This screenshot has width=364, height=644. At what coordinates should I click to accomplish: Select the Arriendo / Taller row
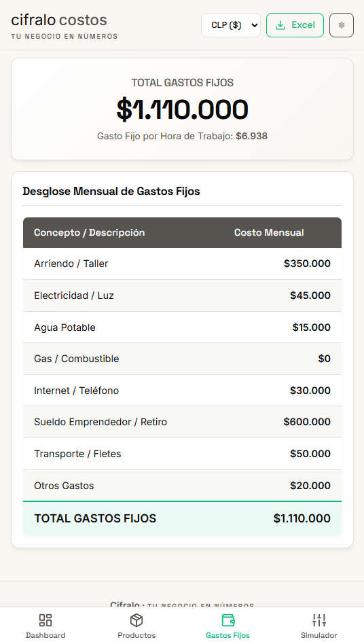(182, 264)
